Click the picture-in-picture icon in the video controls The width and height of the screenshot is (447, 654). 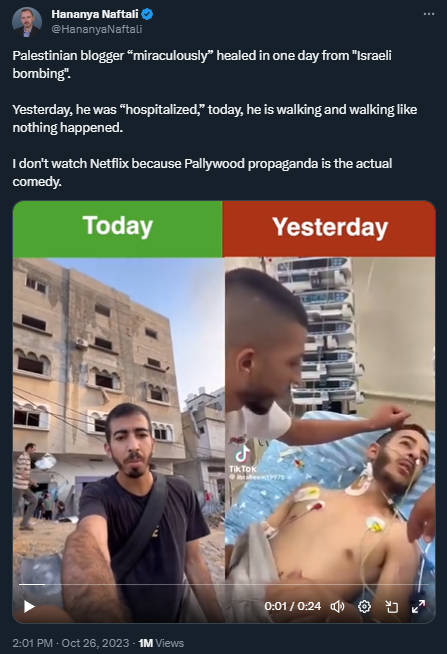pyautogui.click(x=391, y=606)
